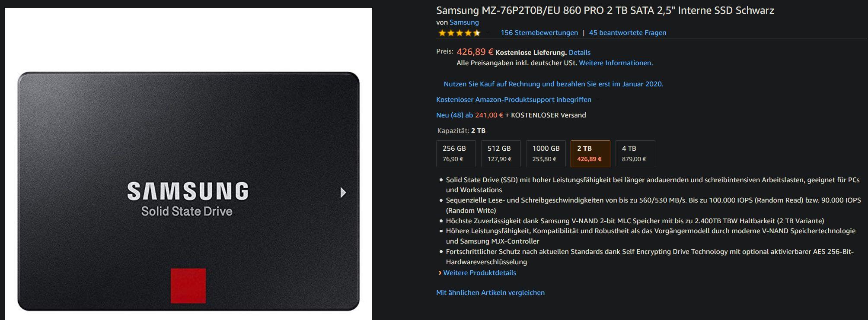The width and height of the screenshot is (868, 320).
Task: Click the Details link next to Kostenlose Lieferung
Action: pos(580,53)
